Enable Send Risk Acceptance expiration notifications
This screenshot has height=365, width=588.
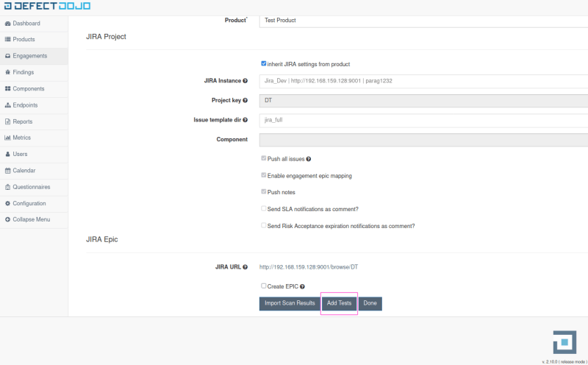click(x=264, y=225)
